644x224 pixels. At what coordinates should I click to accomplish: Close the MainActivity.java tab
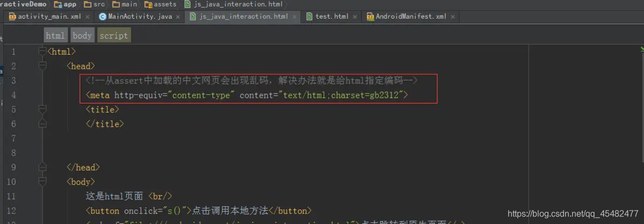tap(178, 17)
